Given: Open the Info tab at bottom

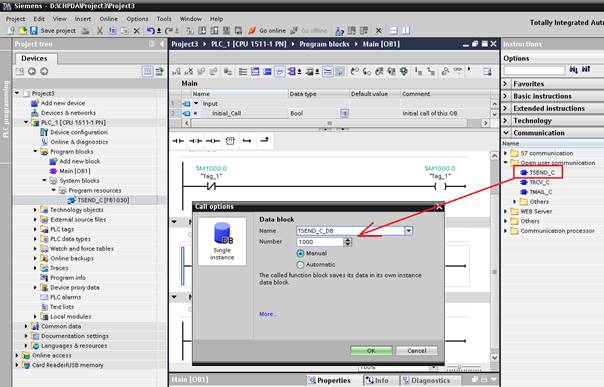Looking at the screenshot, I should [377, 380].
